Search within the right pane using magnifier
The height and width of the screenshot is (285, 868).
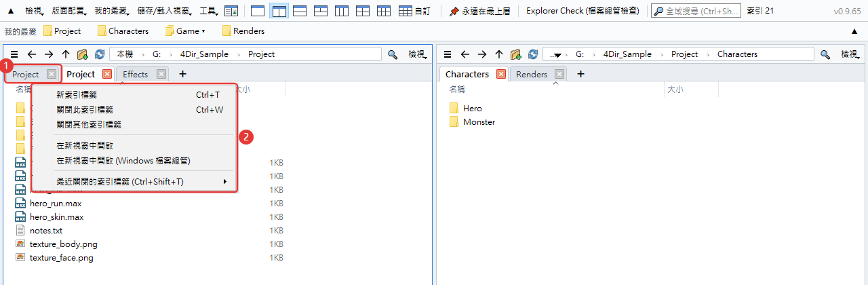825,54
